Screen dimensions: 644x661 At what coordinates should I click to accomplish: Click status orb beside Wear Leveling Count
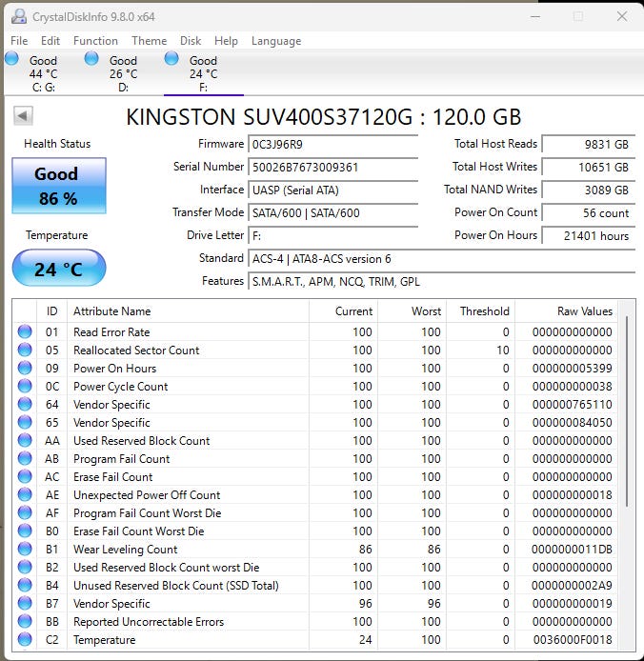(x=25, y=550)
